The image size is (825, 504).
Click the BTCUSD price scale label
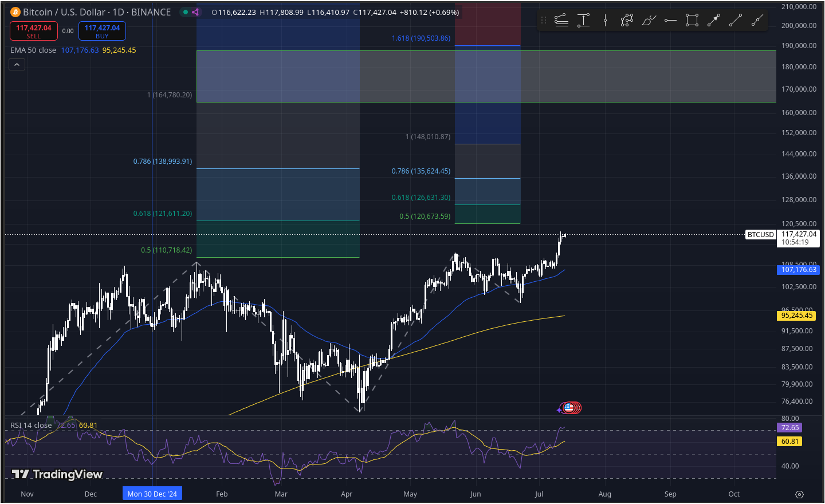click(761, 235)
